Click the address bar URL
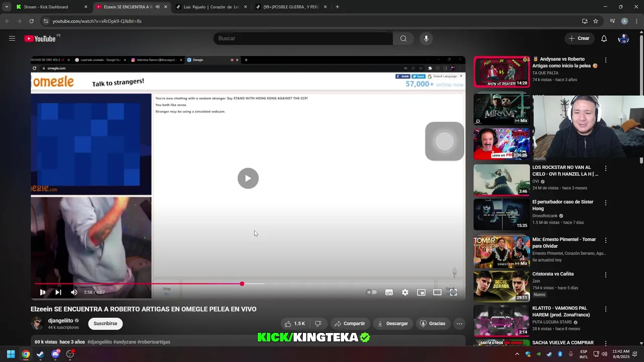644x362 pixels. (x=97, y=21)
